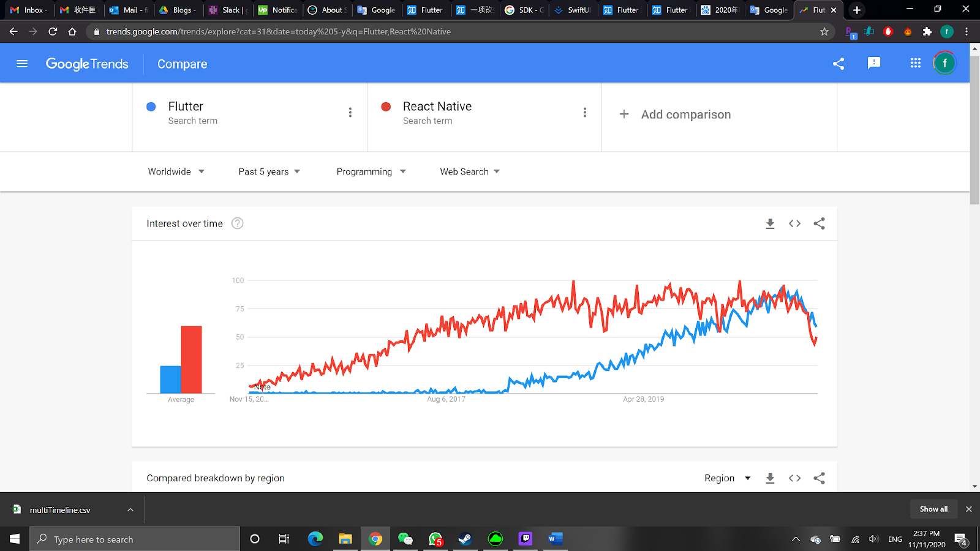Click the browser address bar URL
Image resolution: width=980 pixels, height=551 pixels.
coord(279,32)
